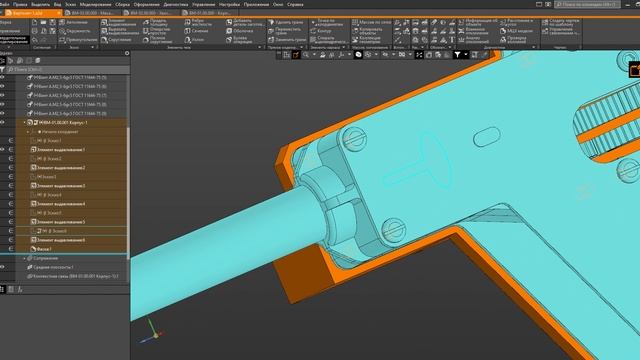Select the Окружность circle tool
The height and width of the screenshot is (360, 640).
tap(74, 31)
